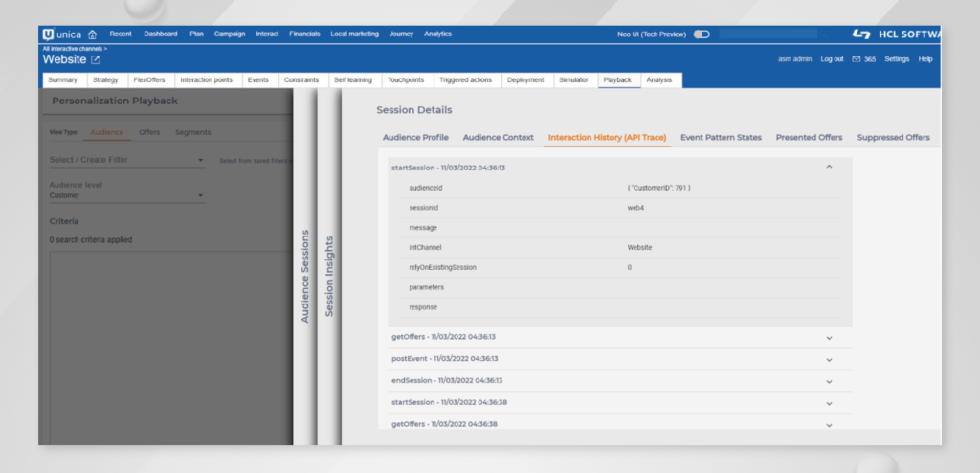Click the Unica home icon
Image resolution: width=980 pixels, height=473 pixels.
[x=93, y=34]
